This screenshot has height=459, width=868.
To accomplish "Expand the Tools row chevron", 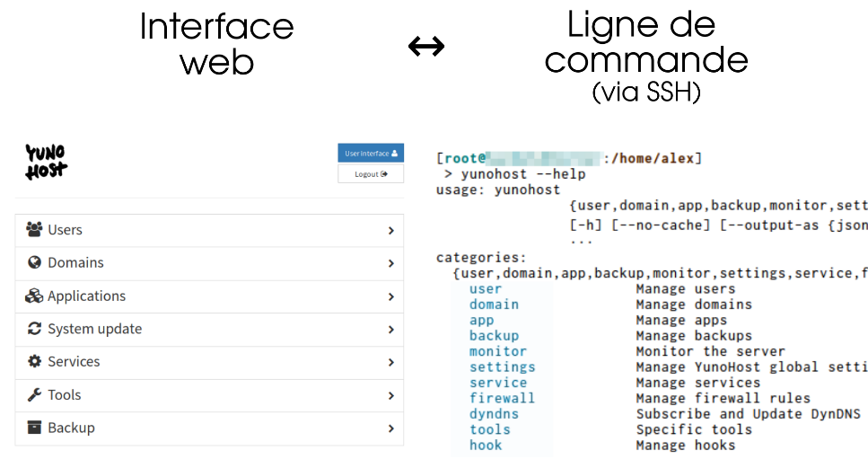I will point(390,395).
